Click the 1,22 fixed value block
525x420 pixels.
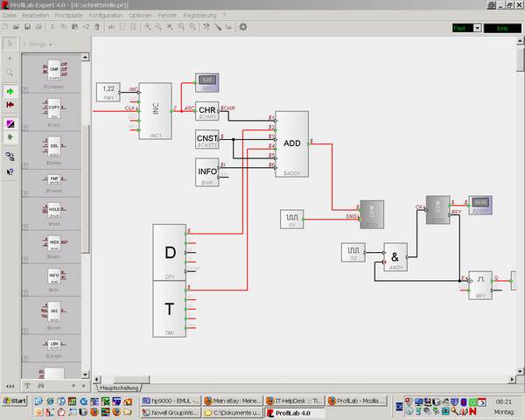[x=108, y=92]
